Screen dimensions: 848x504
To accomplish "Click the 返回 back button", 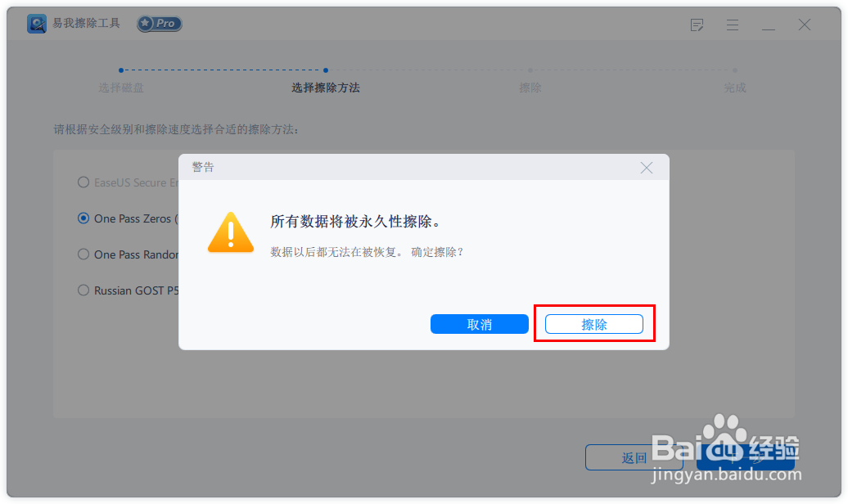I will coord(634,457).
